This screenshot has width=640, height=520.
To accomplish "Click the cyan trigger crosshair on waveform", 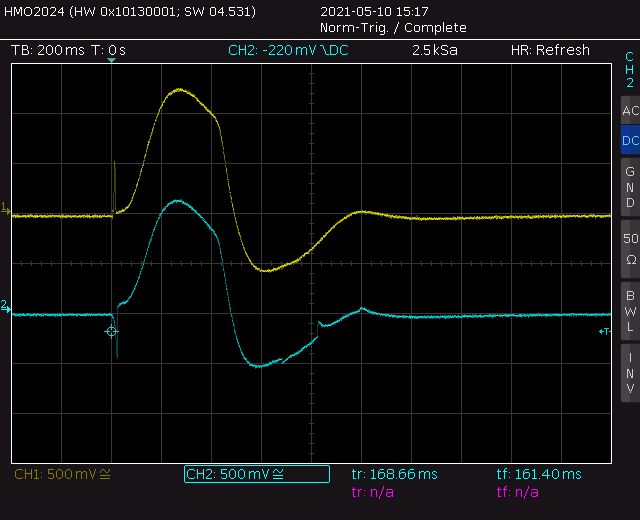I will [111, 331].
